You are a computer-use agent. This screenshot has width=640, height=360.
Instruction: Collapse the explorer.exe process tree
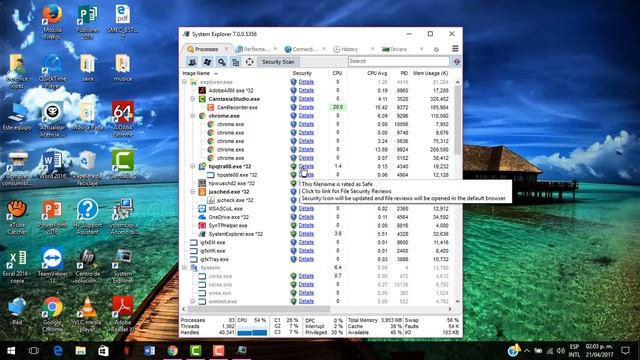184,82
